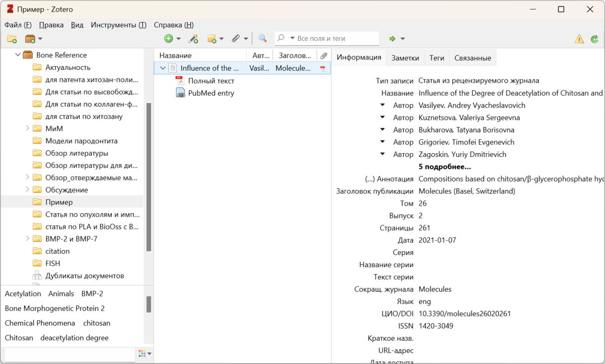Click the Полный текст PDF attachment icon
Image resolution: width=605 pixels, height=364 pixels.
[x=180, y=81]
